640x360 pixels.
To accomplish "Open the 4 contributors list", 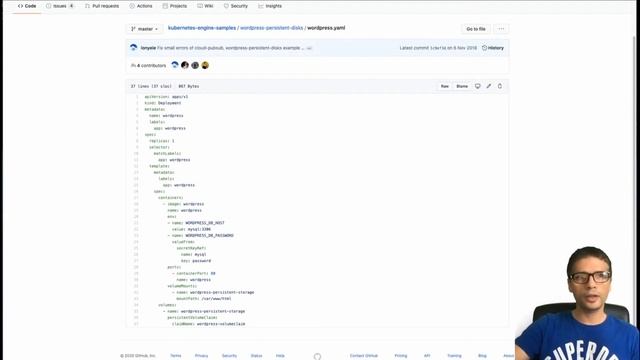I will point(149,66).
